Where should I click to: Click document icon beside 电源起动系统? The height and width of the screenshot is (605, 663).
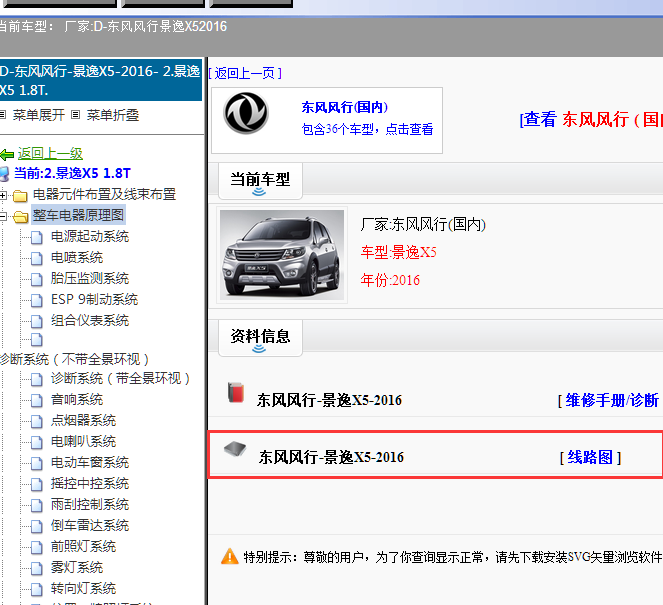[37, 238]
